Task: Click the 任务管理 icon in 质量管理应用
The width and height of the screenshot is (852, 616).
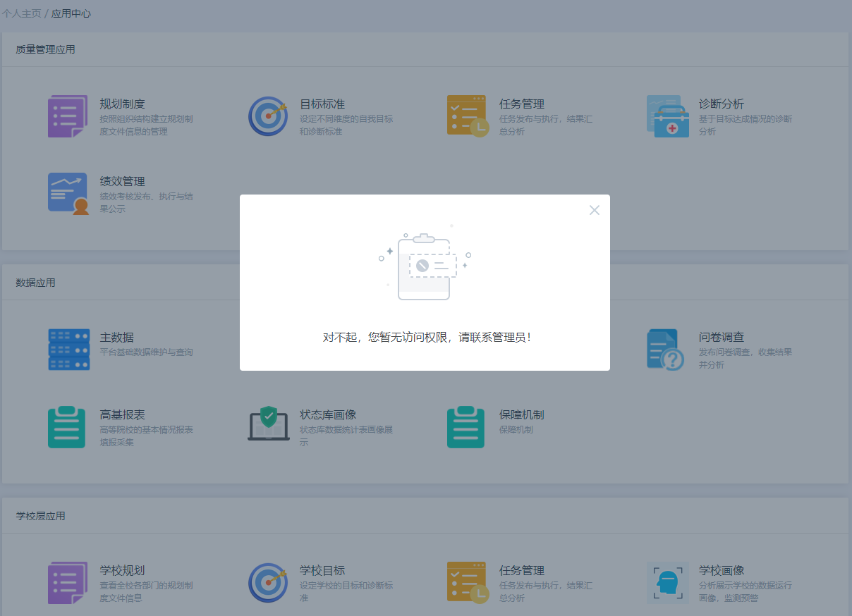Action: tap(468, 116)
